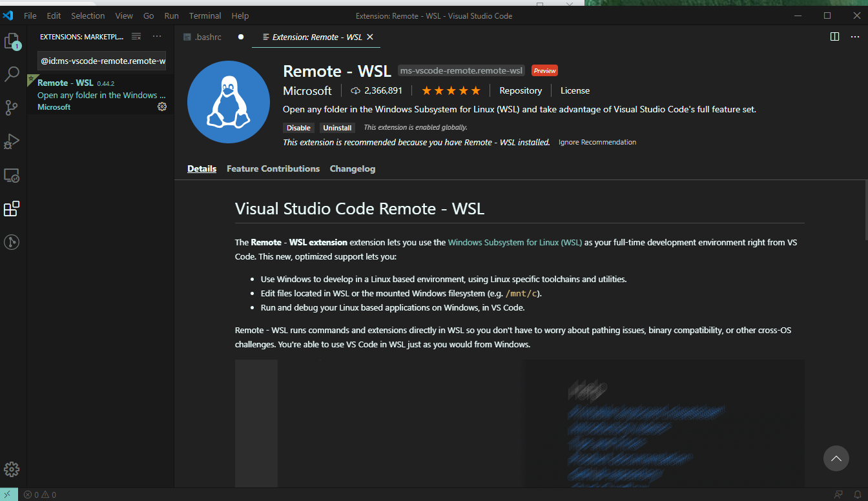868x501 pixels.
Task: Click the version 0.44.2 label
Action: pyautogui.click(x=105, y=83)
